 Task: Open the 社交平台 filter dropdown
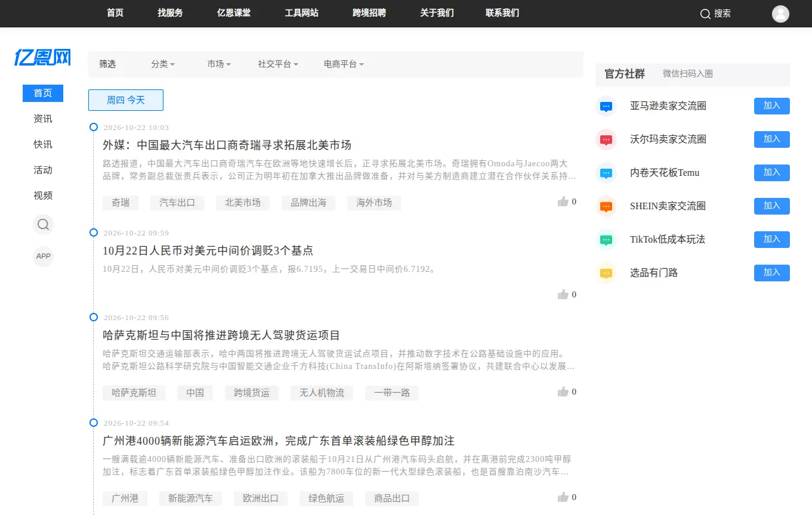pyautogui.click(x=278, y=64)
